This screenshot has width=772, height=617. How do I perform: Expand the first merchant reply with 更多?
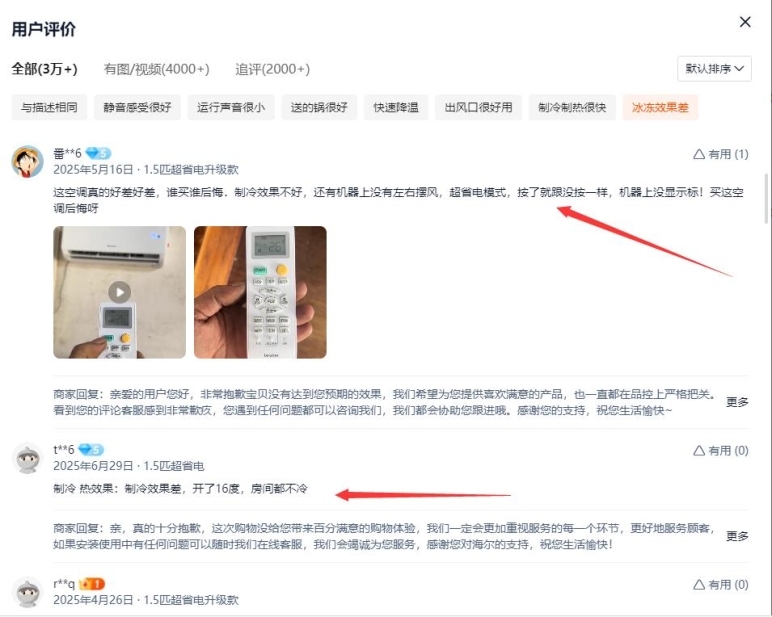click(737, 402)
